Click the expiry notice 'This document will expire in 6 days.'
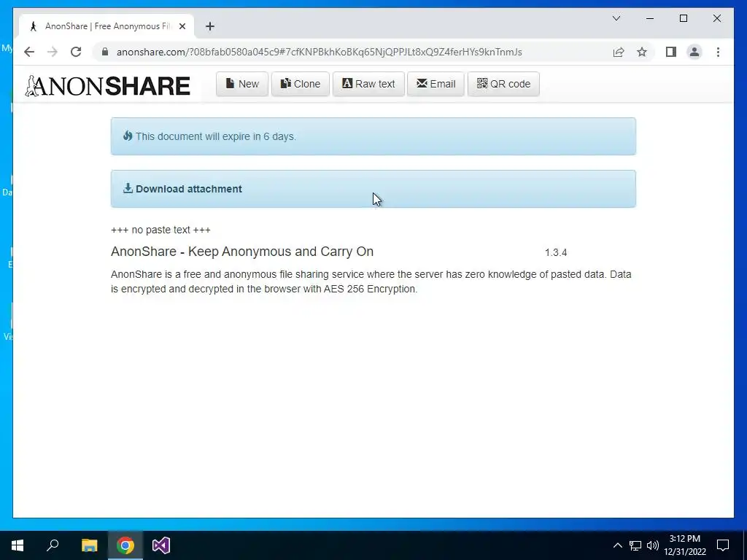 tap(215, 136)
